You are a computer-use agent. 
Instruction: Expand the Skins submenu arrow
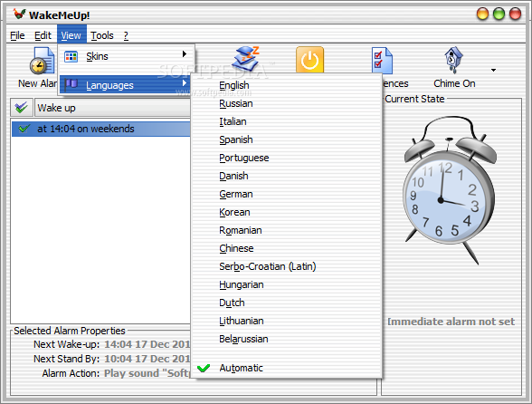[x=185, y=53]
